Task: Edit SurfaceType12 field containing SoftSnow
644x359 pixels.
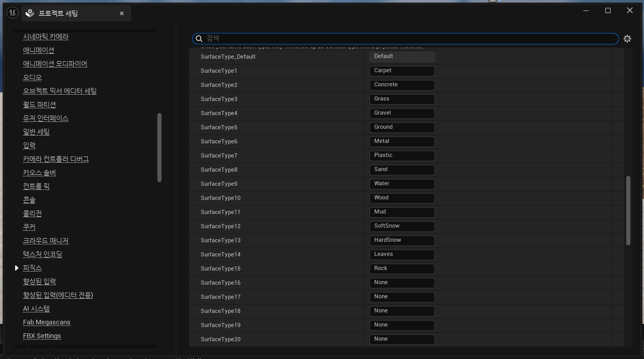Action: coord(402,226)
